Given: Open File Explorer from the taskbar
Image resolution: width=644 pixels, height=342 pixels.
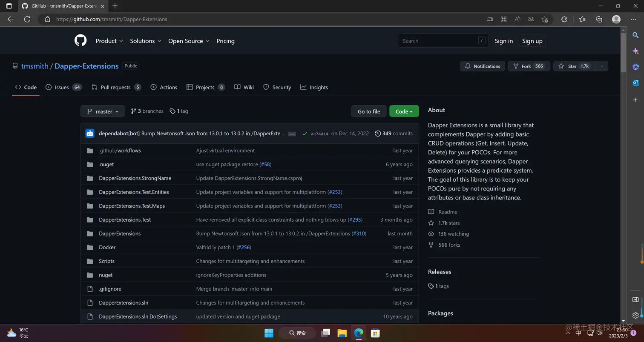Looking at the screenshot, I should [342, 333].
